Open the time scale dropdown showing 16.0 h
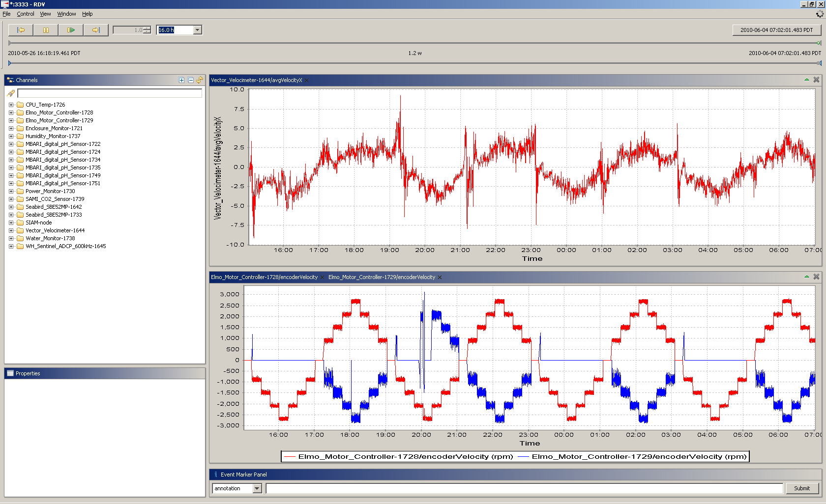 click(197, 30)
